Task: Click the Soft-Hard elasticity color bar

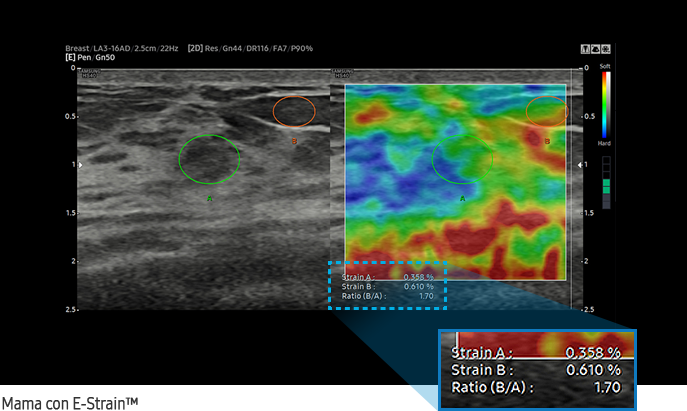Action: point(605,105)
